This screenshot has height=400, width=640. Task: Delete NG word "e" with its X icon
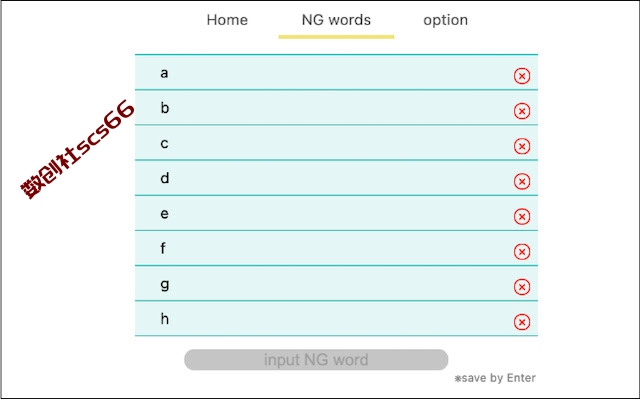pyautogui.click(x=522, y=216)
